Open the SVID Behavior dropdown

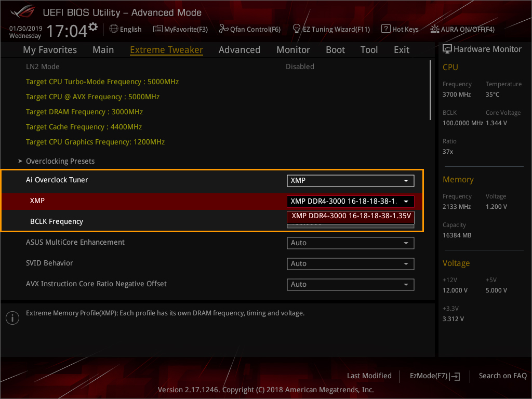(351, 263)
